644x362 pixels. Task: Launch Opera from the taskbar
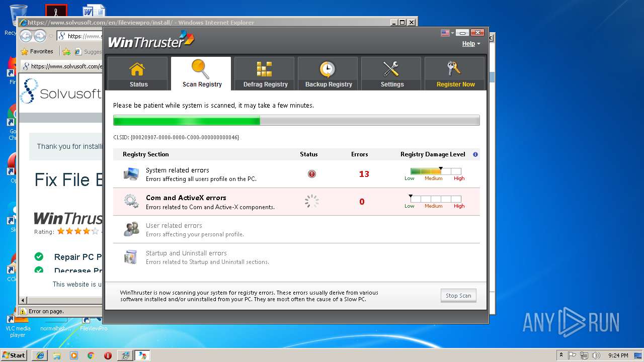tap(108, 355)
